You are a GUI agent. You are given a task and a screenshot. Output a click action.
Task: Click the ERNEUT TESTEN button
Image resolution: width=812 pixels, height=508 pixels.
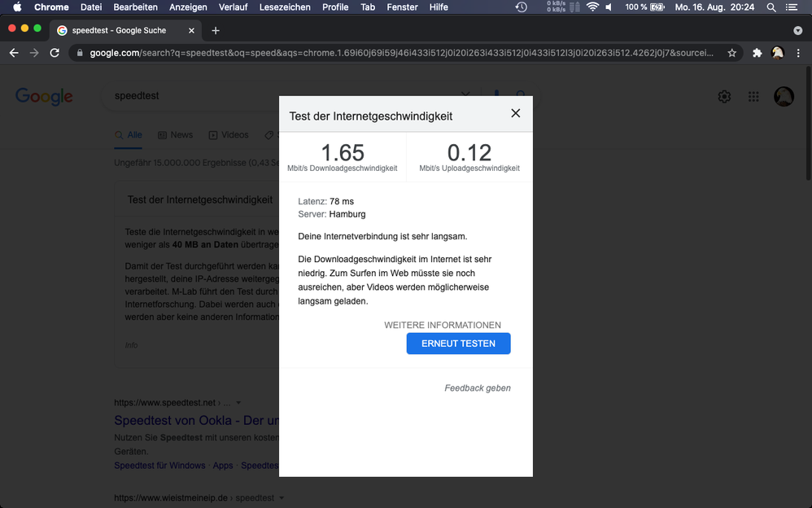tap(458, 343)
